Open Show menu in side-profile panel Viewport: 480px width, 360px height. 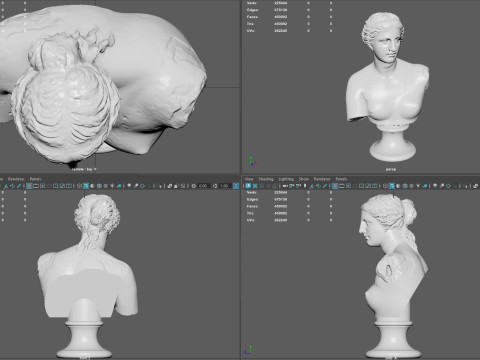pyautogui.click(x=304, y=179)
